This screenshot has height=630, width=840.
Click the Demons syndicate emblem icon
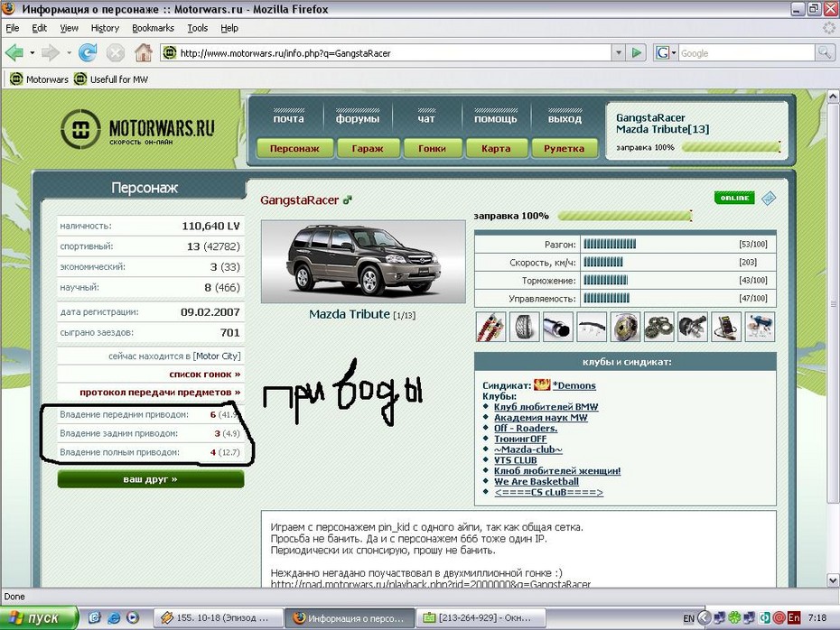(x=542, y=384)
